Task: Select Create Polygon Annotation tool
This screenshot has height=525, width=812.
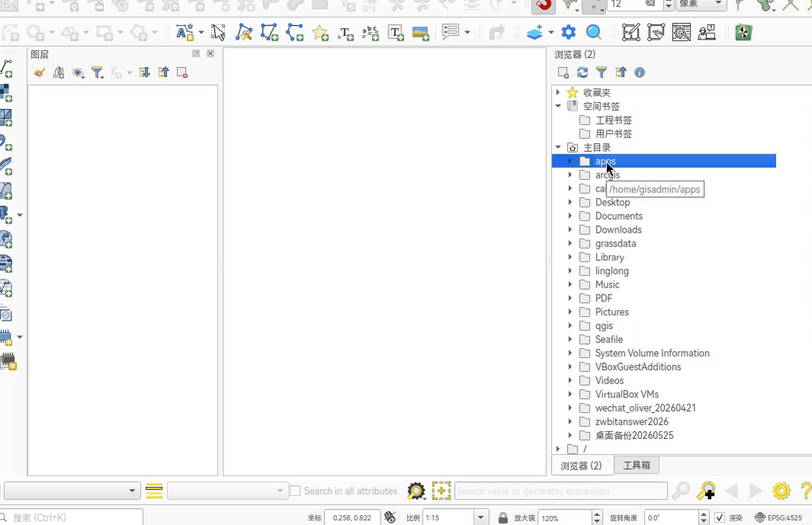Action: [269, 33]
